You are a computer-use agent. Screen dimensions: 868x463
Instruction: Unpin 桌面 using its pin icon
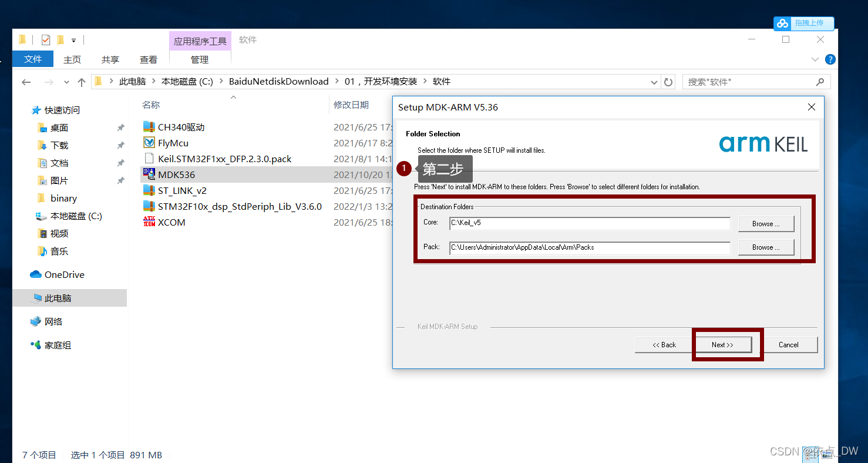tap(120, 128)
